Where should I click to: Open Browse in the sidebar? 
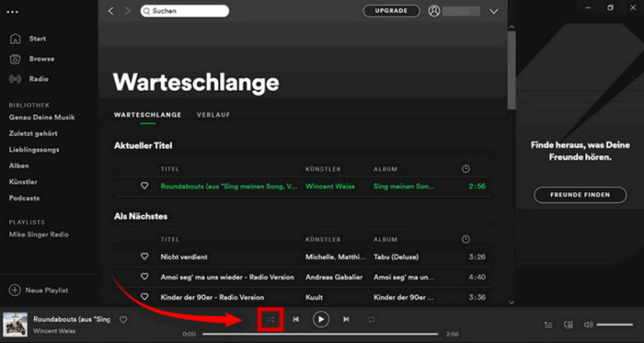[41, 59]
